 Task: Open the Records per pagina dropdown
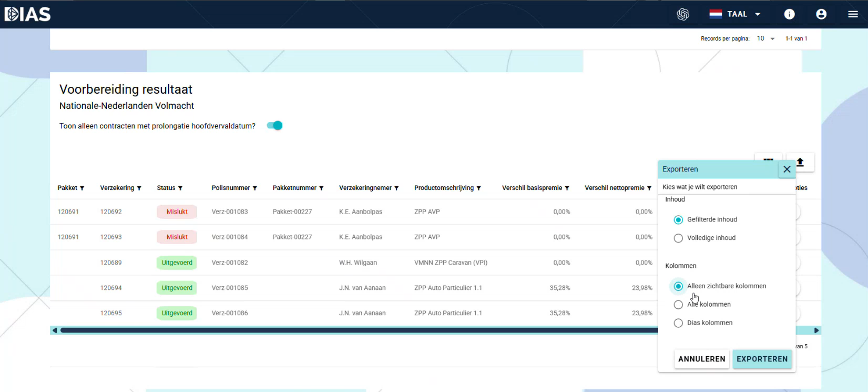pyautogui.click(x=766, y=38)
